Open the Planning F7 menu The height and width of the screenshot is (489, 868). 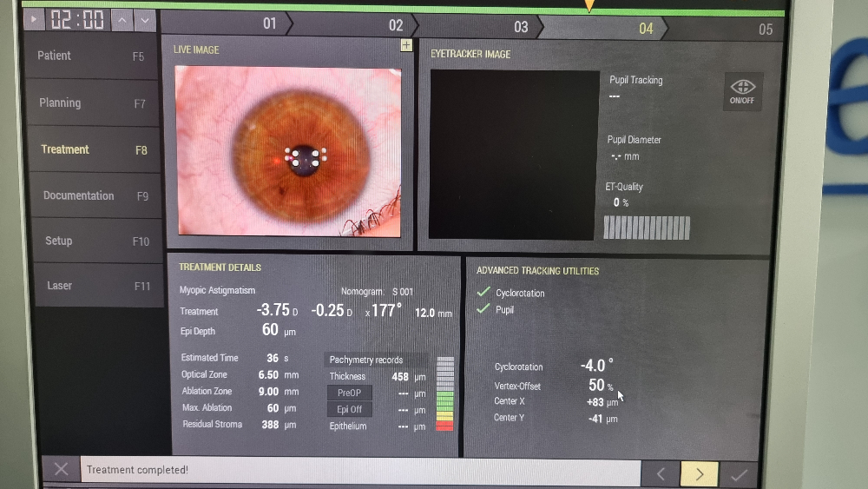(93, 103)
